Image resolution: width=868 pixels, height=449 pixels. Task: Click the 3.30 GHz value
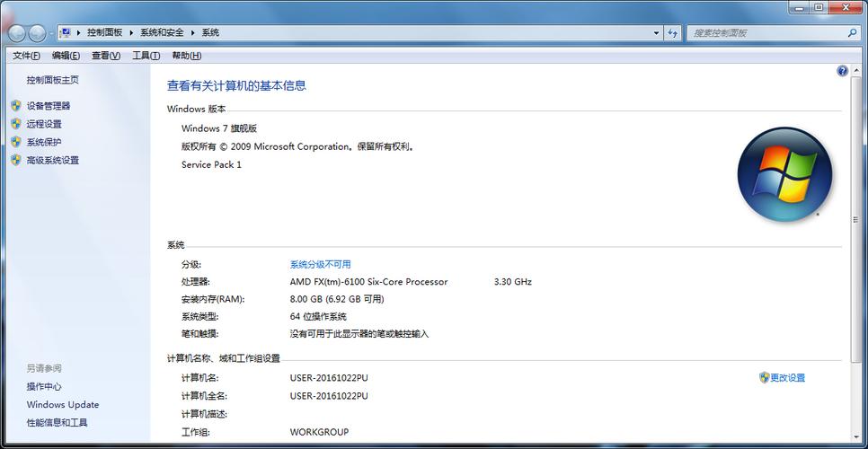pyautogui.click(x=512, y=281)
